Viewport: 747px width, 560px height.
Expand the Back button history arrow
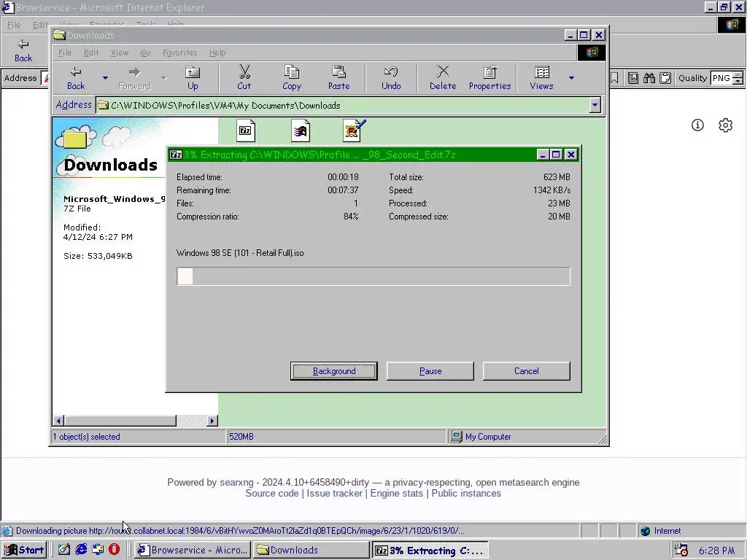pos(105,78)
